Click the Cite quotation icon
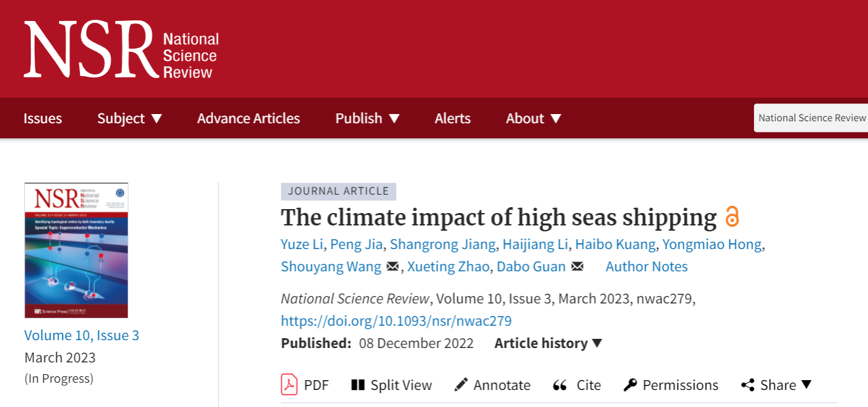Screen dimensions: 868x407 [x=560, y=385]
